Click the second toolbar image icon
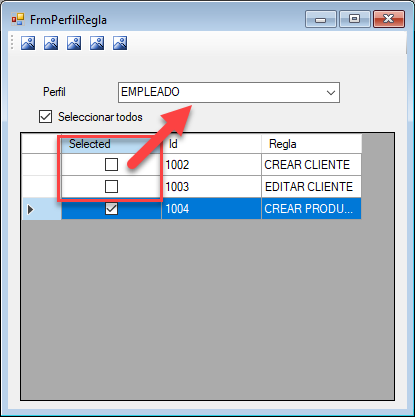Image resolution: width=415 pixels, height=417 pixels. [51, 43]
